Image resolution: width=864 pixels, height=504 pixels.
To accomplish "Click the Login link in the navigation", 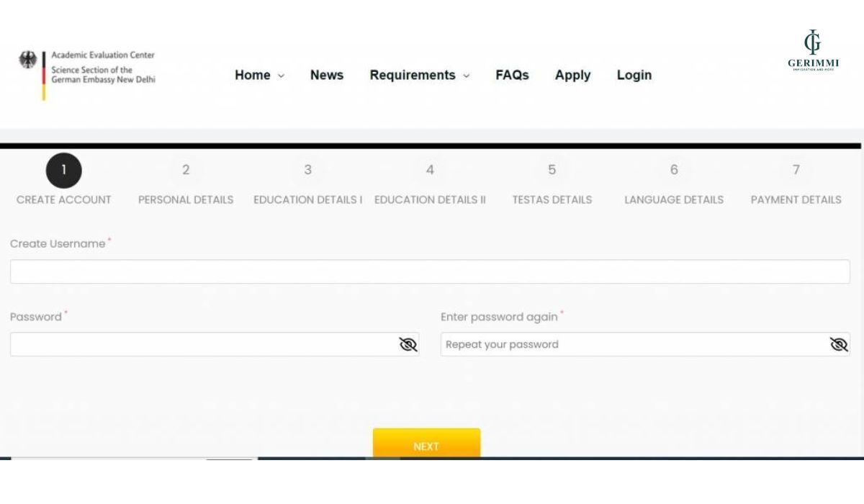I will point(634,75).
